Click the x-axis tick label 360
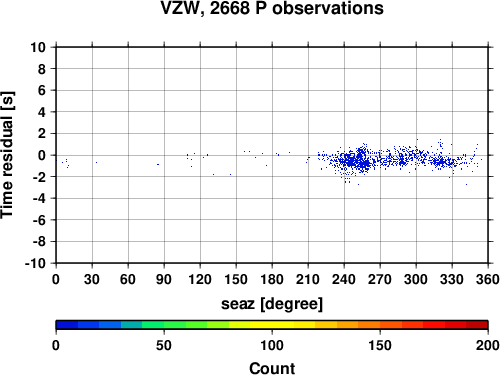Screen dimensions: 500x375 coord(488,279)
